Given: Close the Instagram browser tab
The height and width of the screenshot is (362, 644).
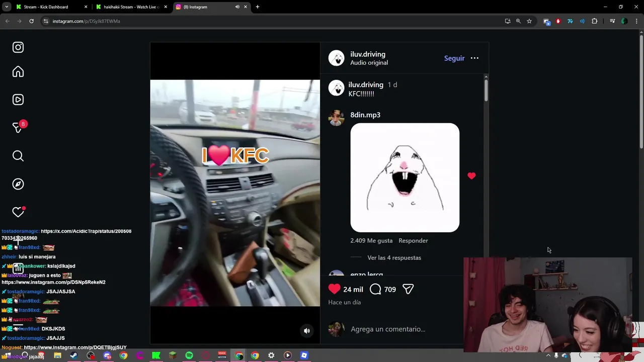Looking at the screenshot, I should tap(246, 7).
